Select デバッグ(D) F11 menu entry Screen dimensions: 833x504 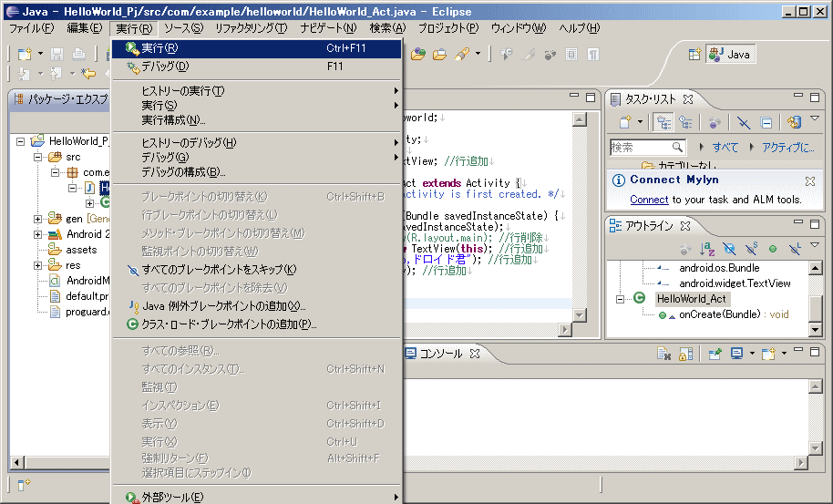pos(257,67)
